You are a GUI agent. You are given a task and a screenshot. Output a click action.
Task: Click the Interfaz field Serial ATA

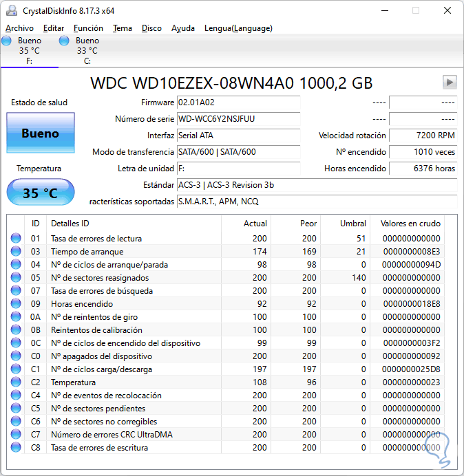pos(238,136)
